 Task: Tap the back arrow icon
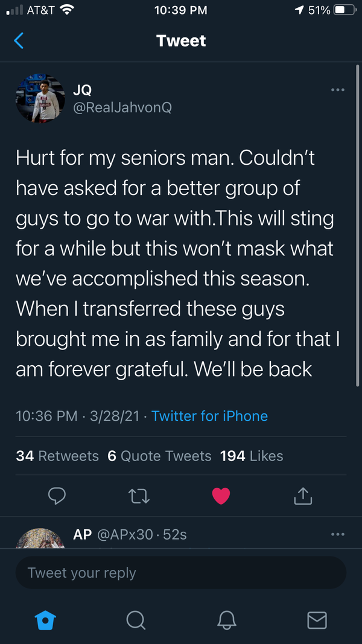pos(19,40)
